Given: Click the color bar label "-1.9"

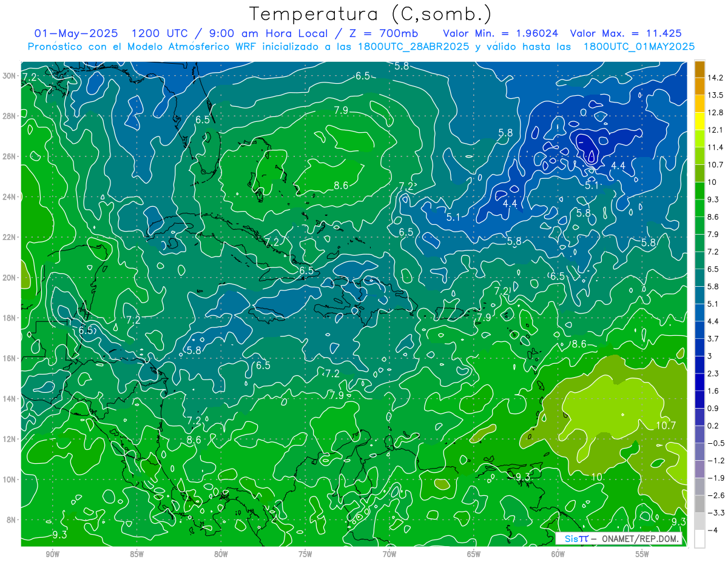Looking at the screenshot, I should point(716,478).
